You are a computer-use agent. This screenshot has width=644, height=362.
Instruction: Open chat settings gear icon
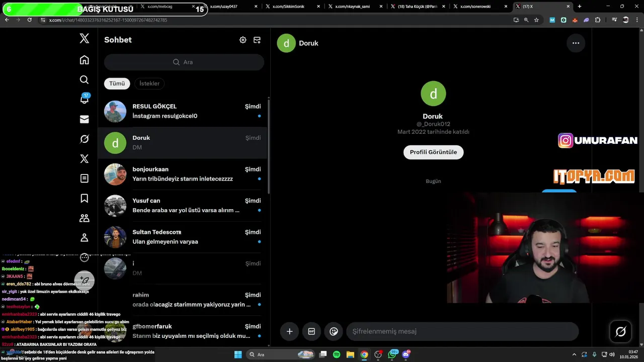coord(243,40)
